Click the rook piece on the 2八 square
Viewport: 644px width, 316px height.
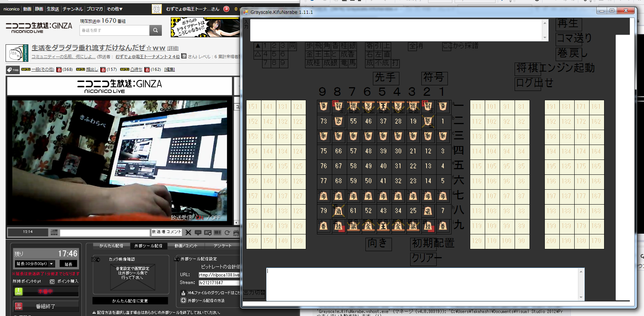428,211
